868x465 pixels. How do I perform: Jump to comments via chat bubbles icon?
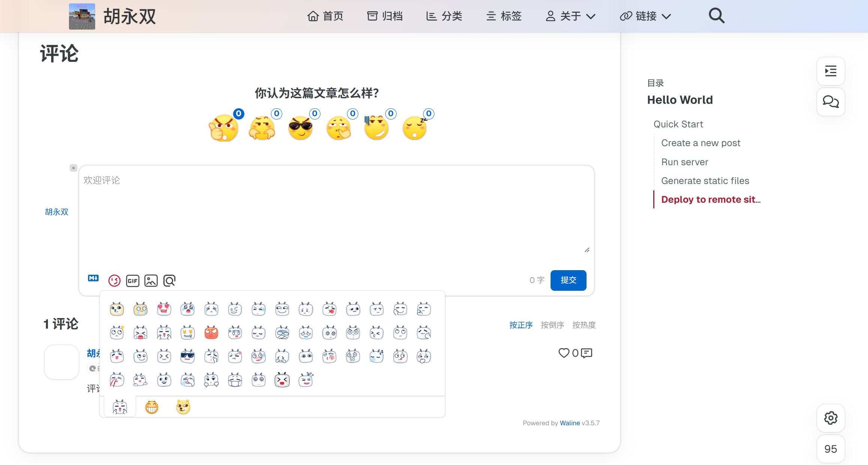click(831, 102)
